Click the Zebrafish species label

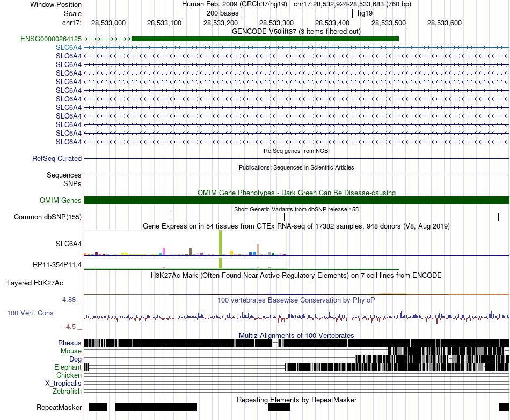[x=67, y=391]
